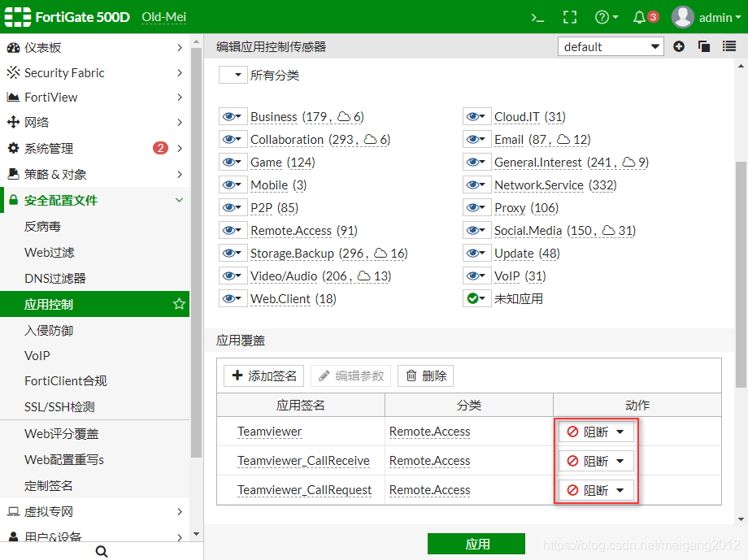Change Email category action icon
748x560 pixels.
click(x=476, y=139)
